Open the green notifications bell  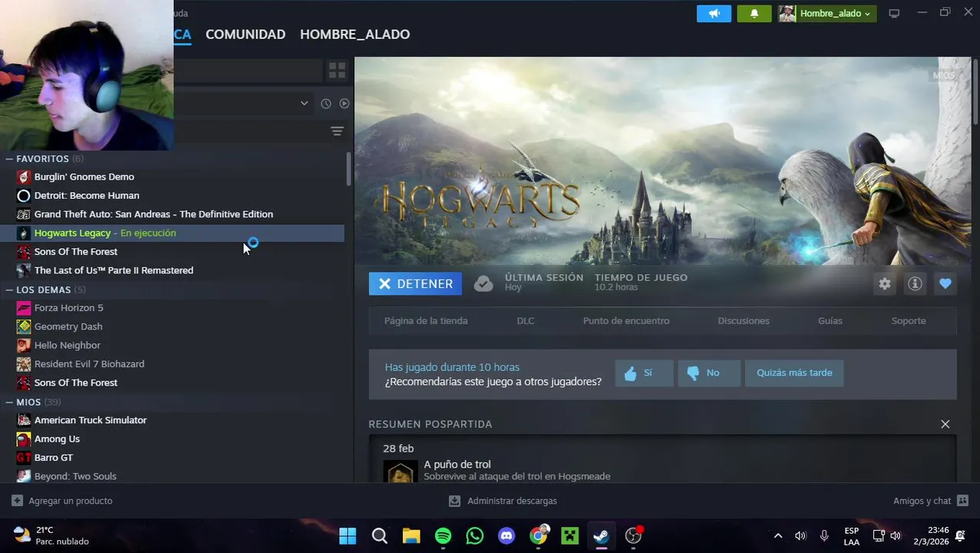tap(754, 13)
